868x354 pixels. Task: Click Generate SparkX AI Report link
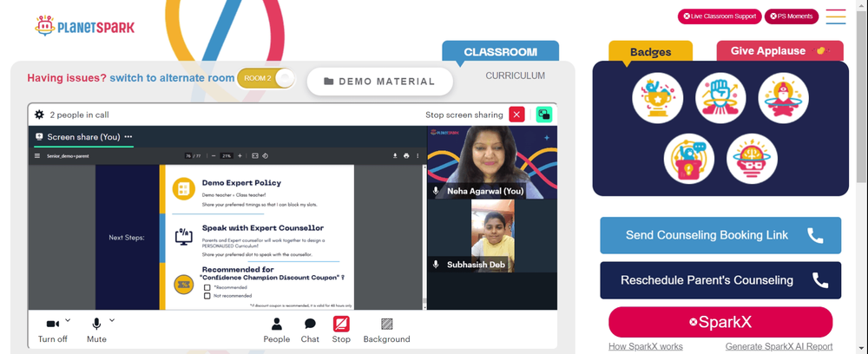[x=779, y=347]
